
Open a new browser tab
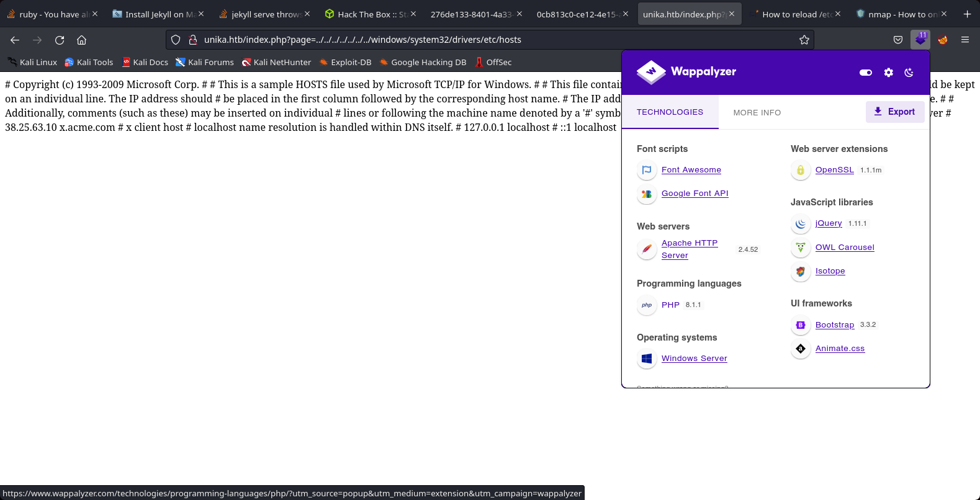click(x=967, y=14)
